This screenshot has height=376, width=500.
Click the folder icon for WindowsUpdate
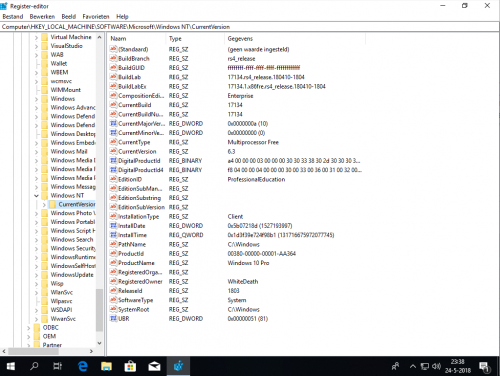pyautogui.click(x=45, y=275)
